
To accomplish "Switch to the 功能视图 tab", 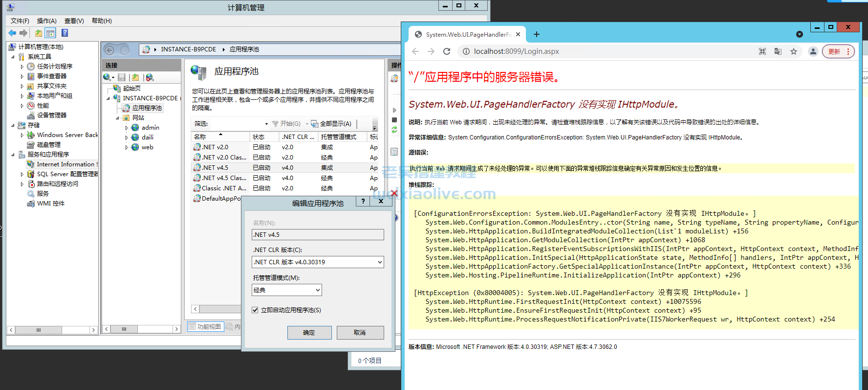I will (205, 326).
